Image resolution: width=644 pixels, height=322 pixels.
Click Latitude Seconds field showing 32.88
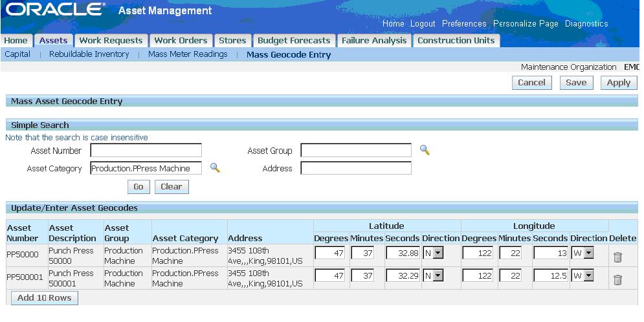[403, 253]
